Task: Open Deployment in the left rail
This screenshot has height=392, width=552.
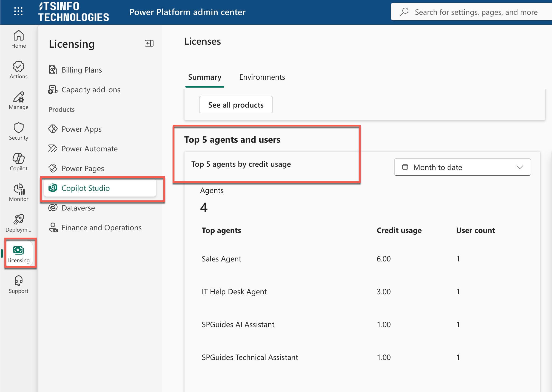Action: coord(19,223)
